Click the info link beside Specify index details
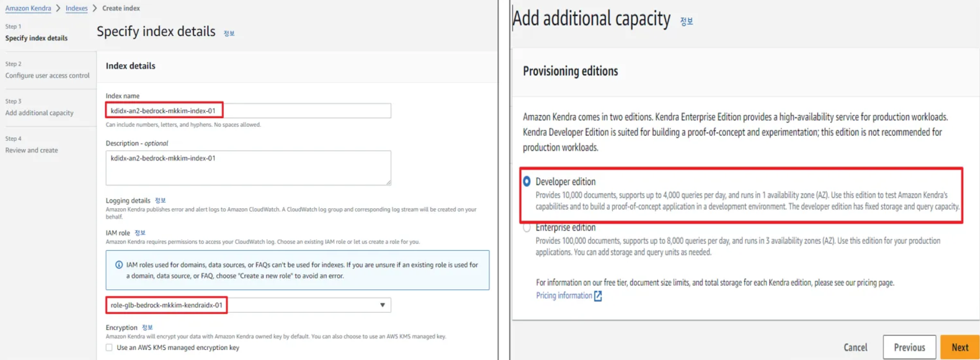The image size is (980, 360). point(229,33)
